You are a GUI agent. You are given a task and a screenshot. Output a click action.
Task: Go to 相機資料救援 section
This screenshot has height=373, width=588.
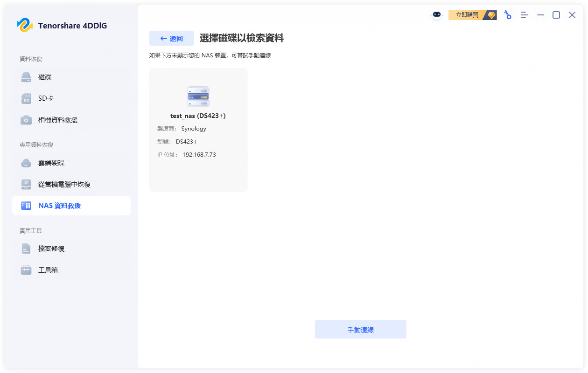(x=71, y=120)
